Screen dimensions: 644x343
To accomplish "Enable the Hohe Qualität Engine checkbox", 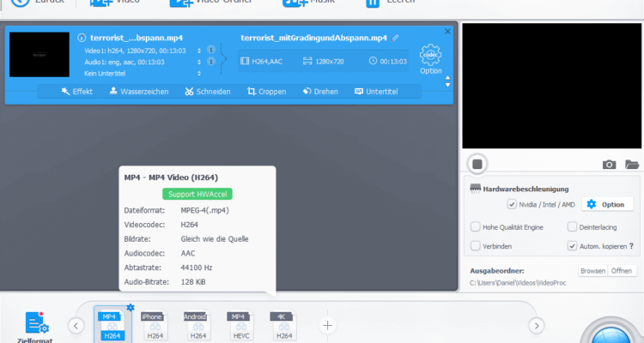I will click(476, 226).
